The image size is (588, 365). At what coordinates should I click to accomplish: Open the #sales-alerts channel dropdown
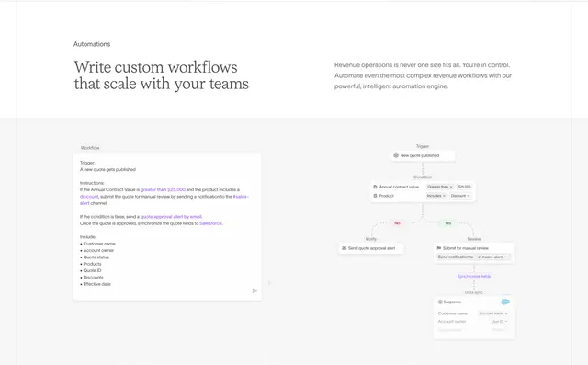[x=492, y=257]
